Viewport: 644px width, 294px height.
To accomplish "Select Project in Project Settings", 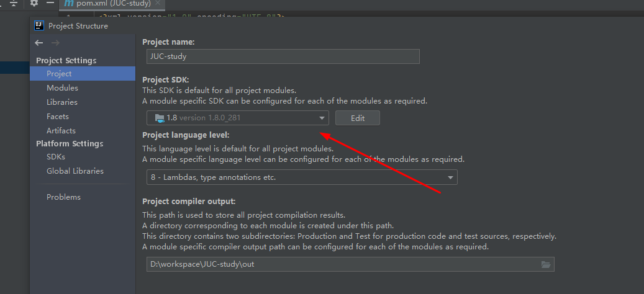I will click(x=83, y=74).
